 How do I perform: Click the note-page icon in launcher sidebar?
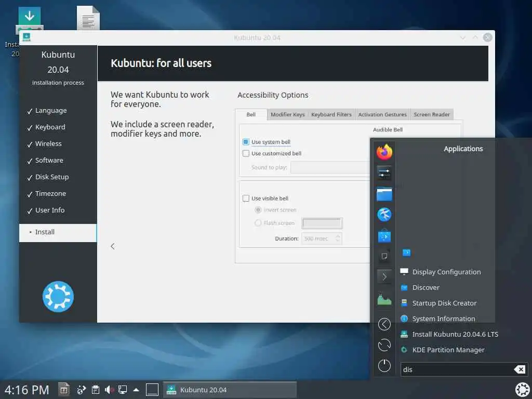384,256
